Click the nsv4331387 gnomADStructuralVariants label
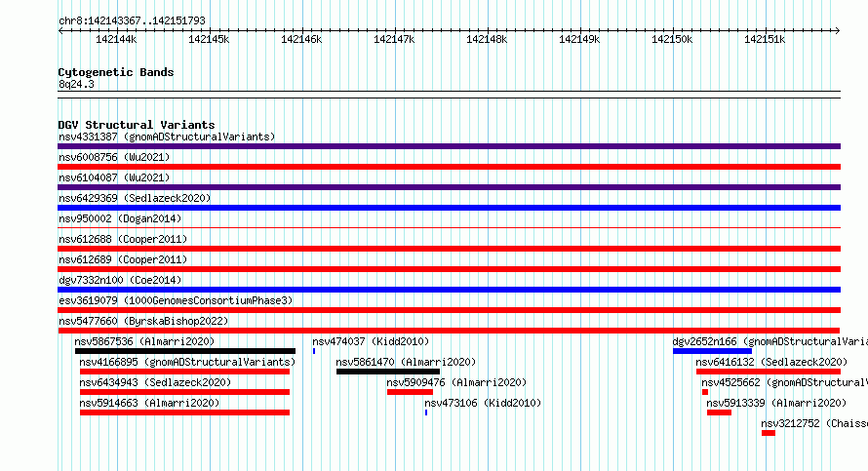Image resolution: width=868 pixels, height=471 pixels. coord(167,137)
